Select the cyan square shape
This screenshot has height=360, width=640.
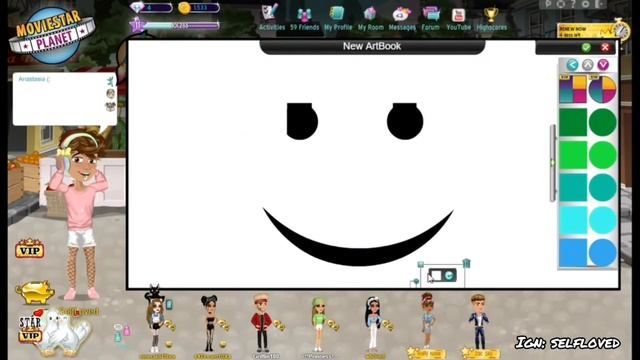pos(573,220)
